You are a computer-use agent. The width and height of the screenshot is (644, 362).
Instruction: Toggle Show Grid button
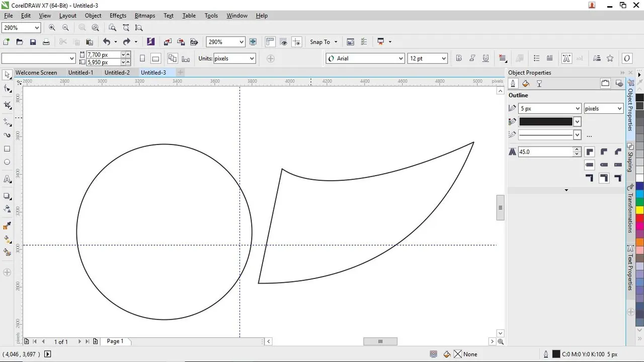284,42
